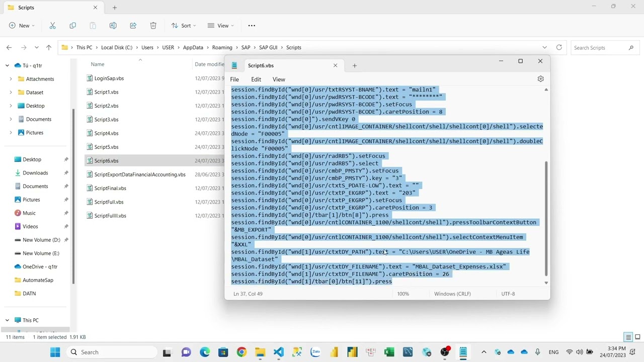Click the Notepad icon in taskbar
This screenshot has height=362, width=644.
[x=463, y=352]
